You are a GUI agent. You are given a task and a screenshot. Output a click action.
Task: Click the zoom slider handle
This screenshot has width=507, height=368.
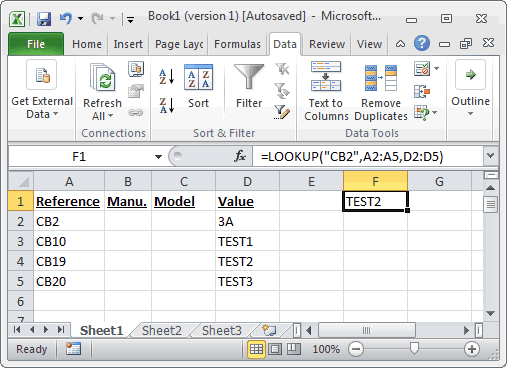(x=414, y=348)
